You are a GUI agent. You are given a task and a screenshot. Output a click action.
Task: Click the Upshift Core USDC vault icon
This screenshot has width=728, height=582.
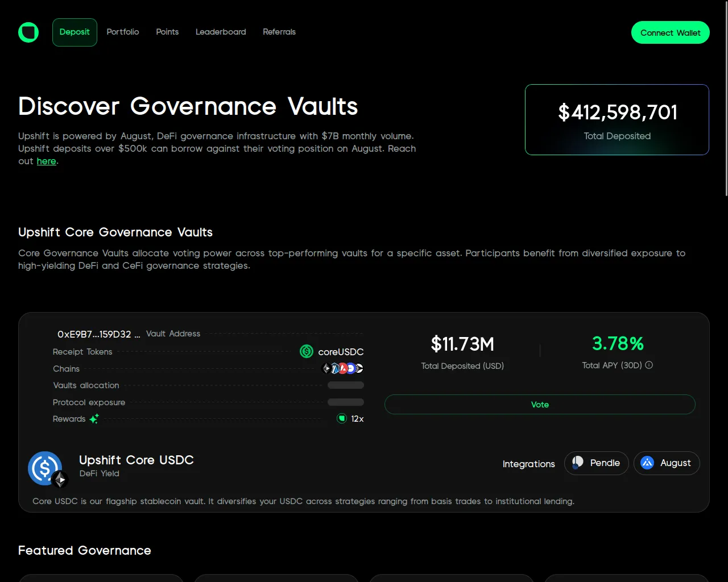tap(46, 469)
